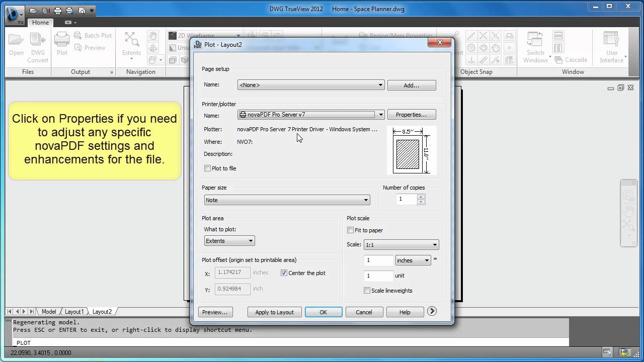Click the Tile Vertically window icon
Image resolution: width=644 pixels, height=362 pixels.
pos(558,48)
